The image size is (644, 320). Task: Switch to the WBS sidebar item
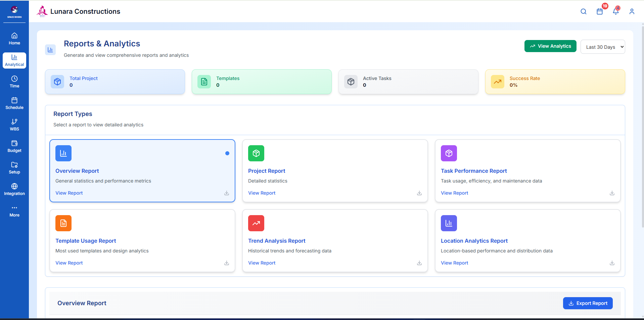pyautogui.click(x=14, y=125)
